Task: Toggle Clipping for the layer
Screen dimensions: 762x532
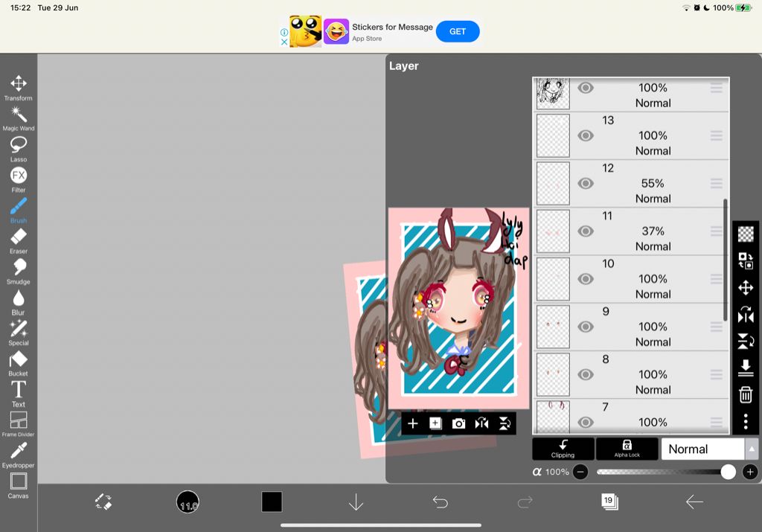Action: [x=563, y=449]
